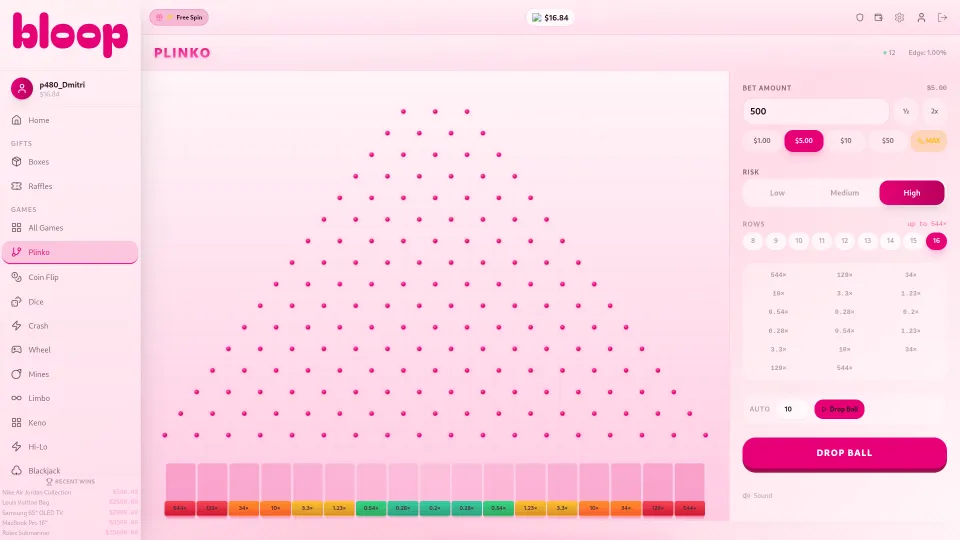Click the shield icon in header
Screen dimensions: 960x540
coord(860,18)
